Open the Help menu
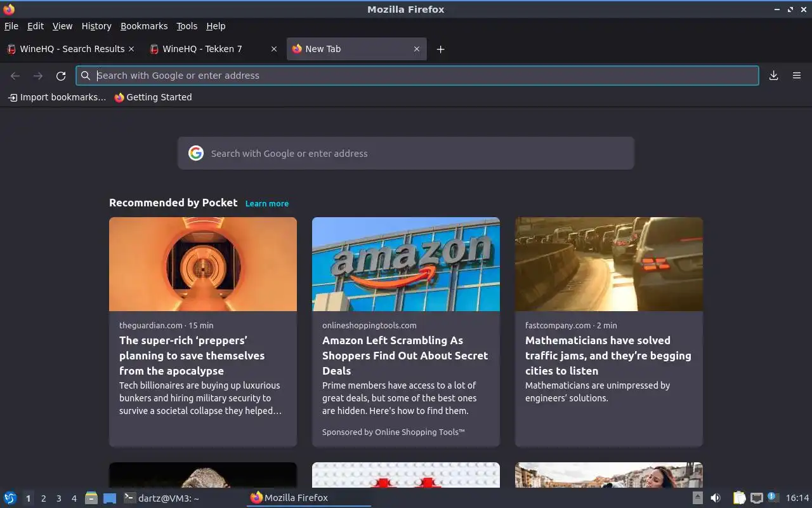 click(216, 26)
